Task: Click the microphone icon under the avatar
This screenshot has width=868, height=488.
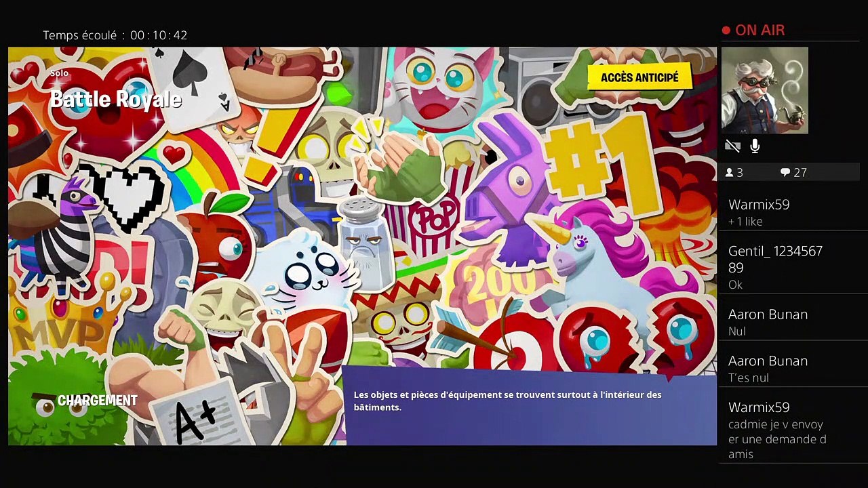Action: pyautogui.click(x=755, y=146)
